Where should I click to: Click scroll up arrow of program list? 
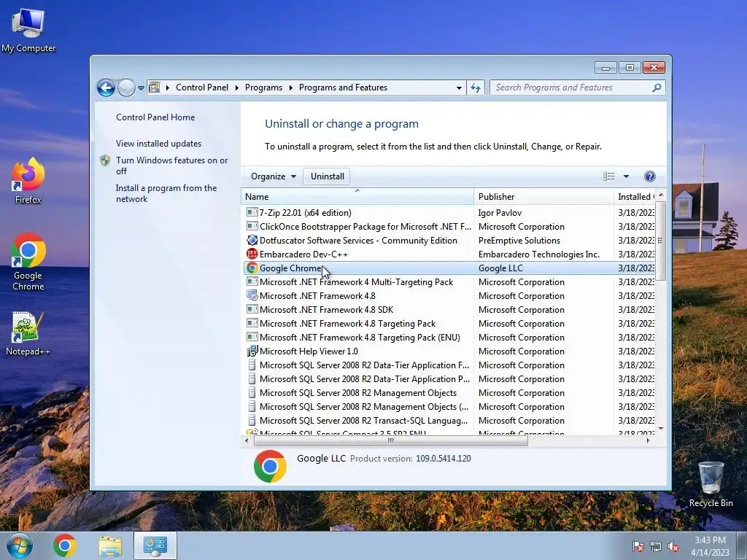pyautogui.click(x=660, y=195)
